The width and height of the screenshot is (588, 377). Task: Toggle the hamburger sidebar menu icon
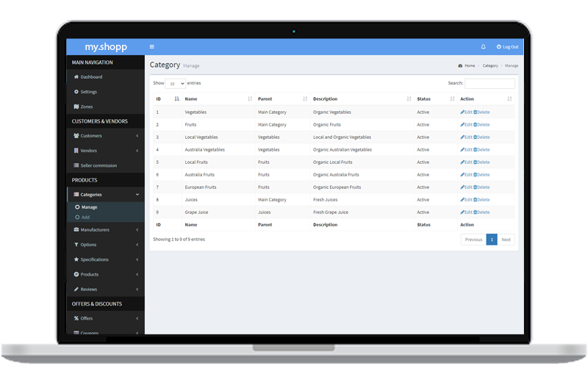click(x=152, y=47)
